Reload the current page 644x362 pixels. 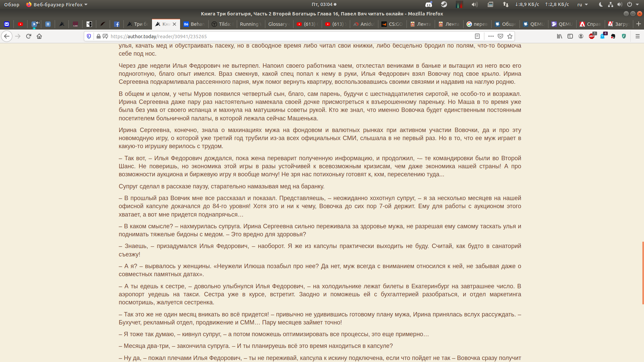[29, 36]
